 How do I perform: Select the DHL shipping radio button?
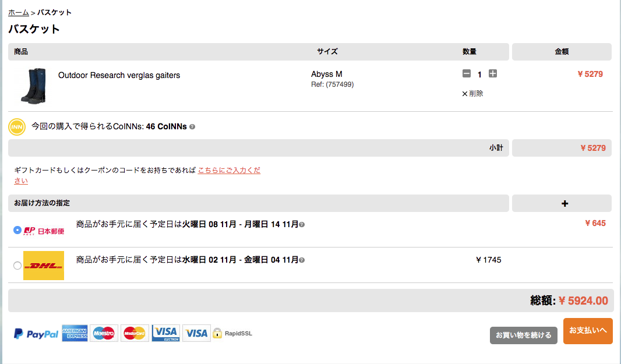click(17, 266)
